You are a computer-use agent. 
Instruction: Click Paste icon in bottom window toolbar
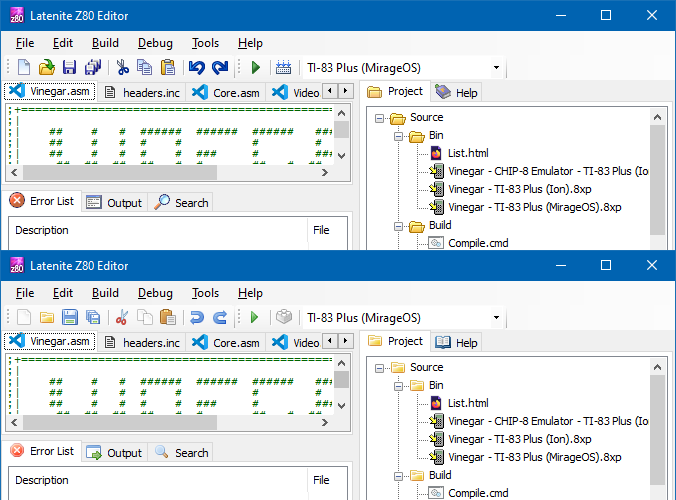[168, 318]
